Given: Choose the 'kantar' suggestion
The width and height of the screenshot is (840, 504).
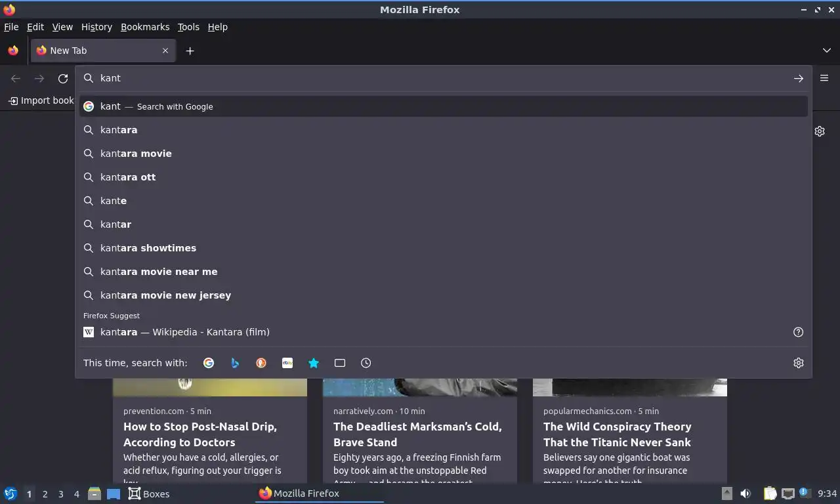Looking at the screenshot, I should pos(444,224).
